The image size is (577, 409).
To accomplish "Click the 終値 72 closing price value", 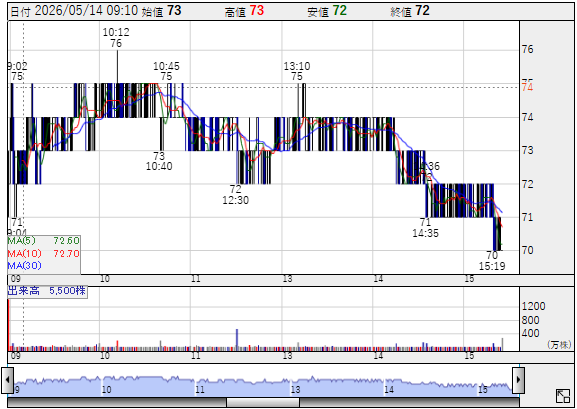I will (x=410, y=11).
